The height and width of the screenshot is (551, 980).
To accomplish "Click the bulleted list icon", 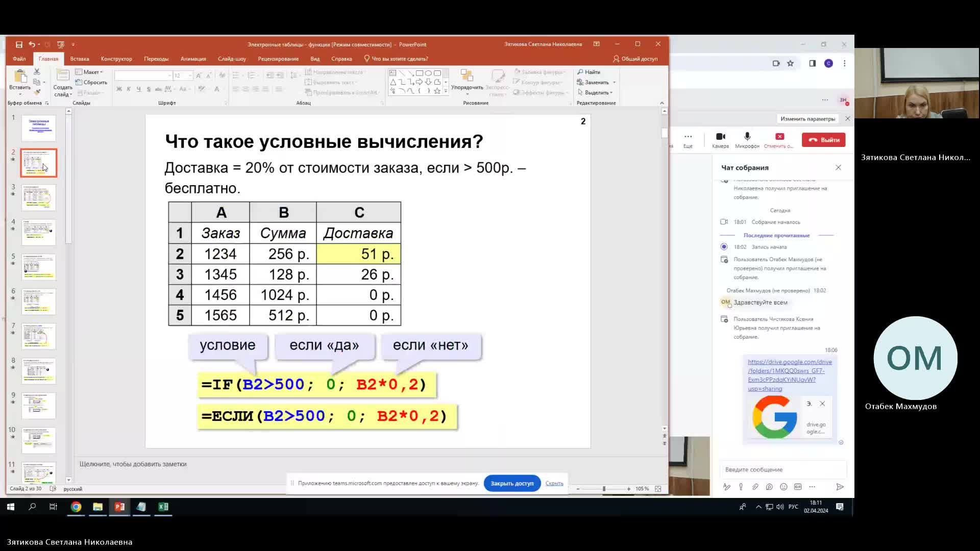I will [236, 76].
